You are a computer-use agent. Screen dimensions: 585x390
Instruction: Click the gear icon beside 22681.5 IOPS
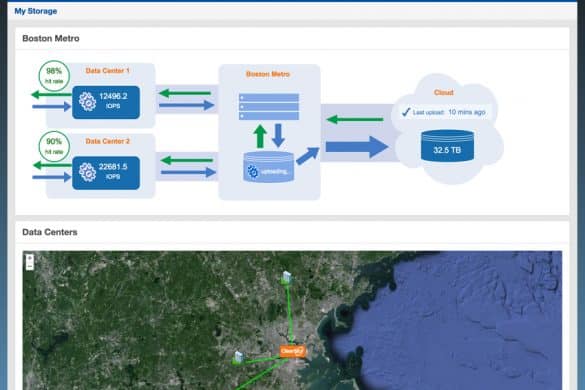(x=87, y=172)
